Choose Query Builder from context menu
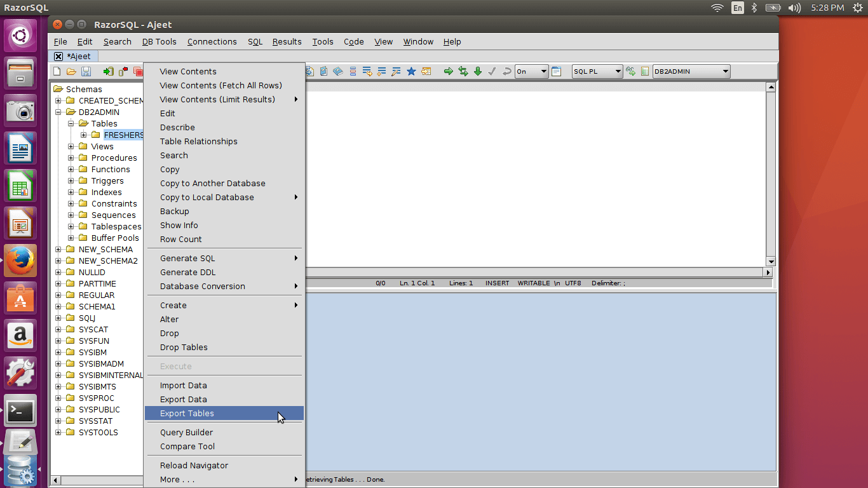 (224, 432)
